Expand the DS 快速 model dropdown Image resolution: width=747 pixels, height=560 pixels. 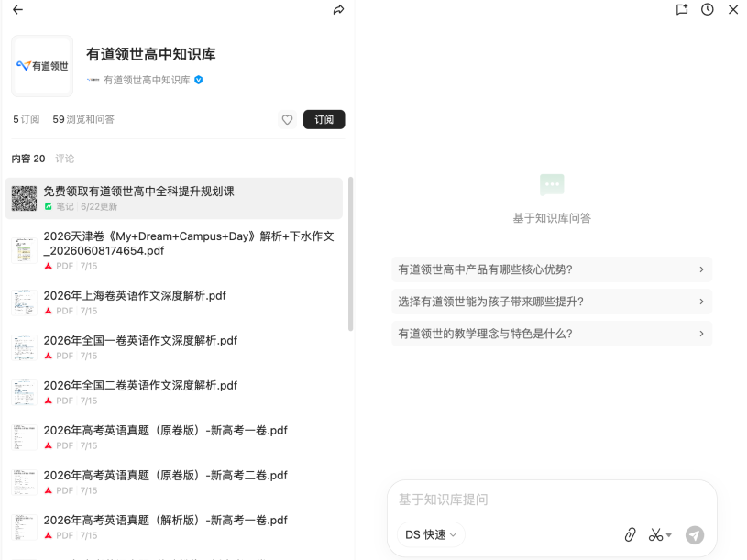click(x=431, y=534)
